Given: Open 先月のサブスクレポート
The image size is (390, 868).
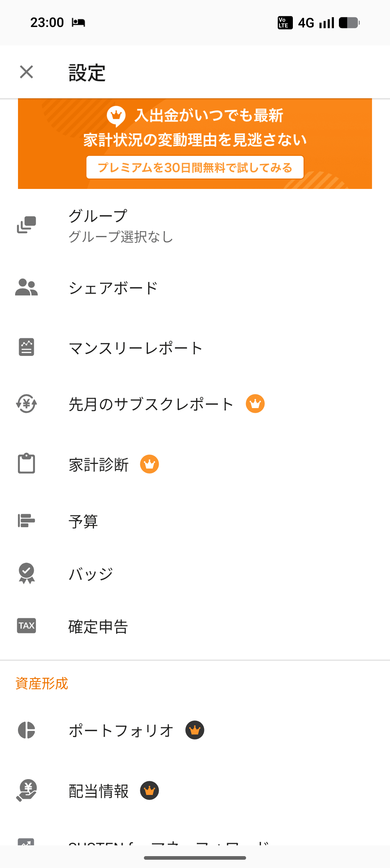Looking at the screenshot, I should [151, 404].
